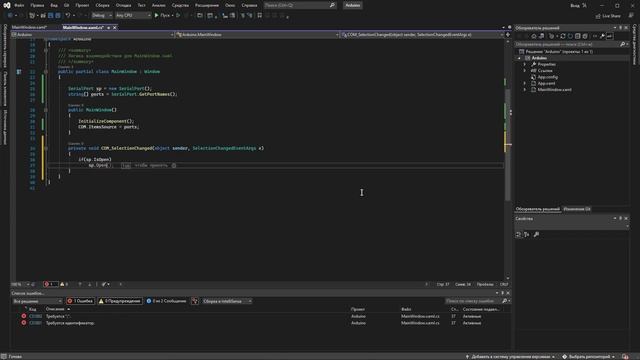
Task: Expand the Ссылки references node
Action: tap(525, 71)
